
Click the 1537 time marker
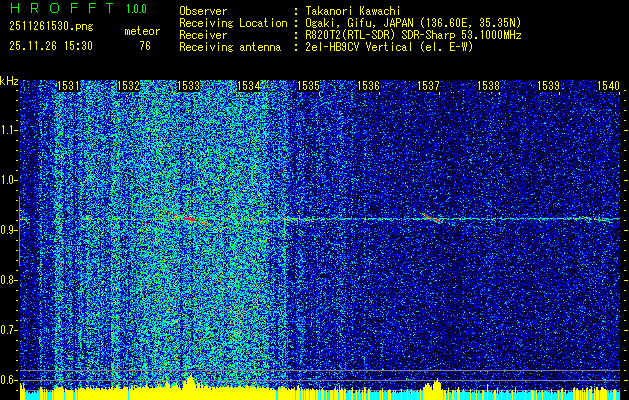coord(428,86)
